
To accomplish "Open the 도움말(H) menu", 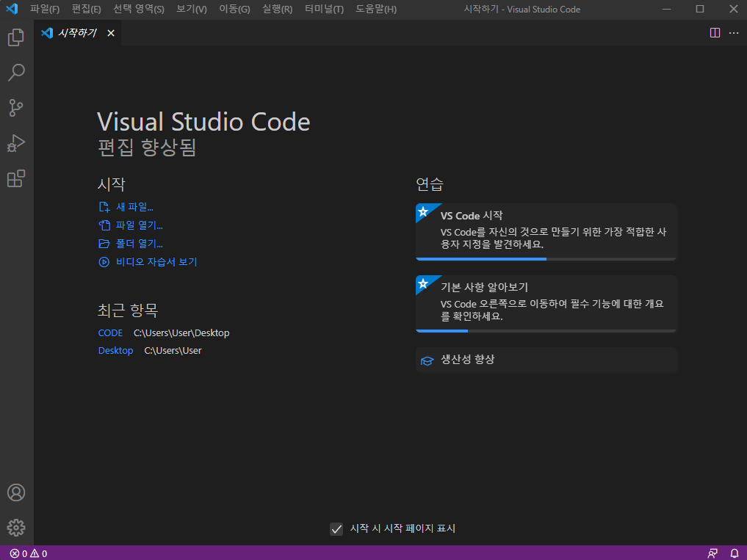I will point(376,9).
